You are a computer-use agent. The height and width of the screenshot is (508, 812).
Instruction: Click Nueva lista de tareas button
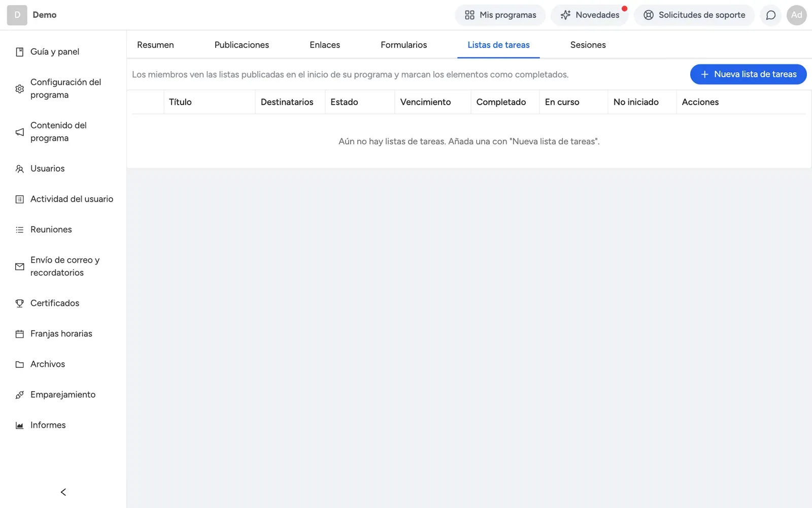tap(749, 74)
